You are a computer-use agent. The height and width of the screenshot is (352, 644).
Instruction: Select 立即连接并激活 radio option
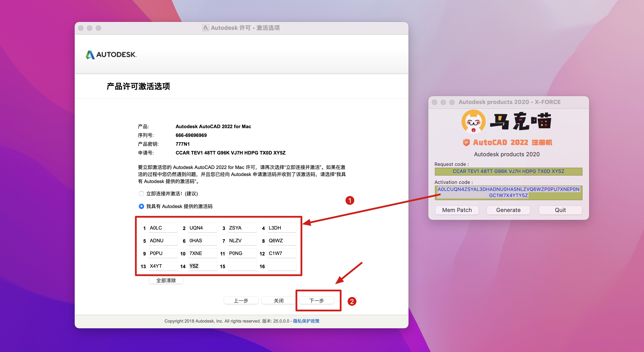[x=141, y=194]
